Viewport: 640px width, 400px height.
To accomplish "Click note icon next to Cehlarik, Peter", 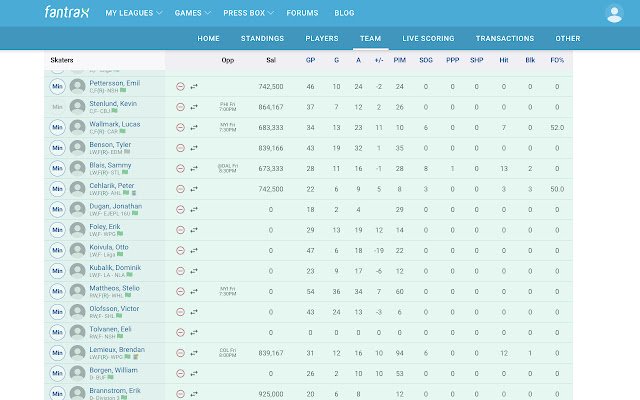I will coord(134,193).
